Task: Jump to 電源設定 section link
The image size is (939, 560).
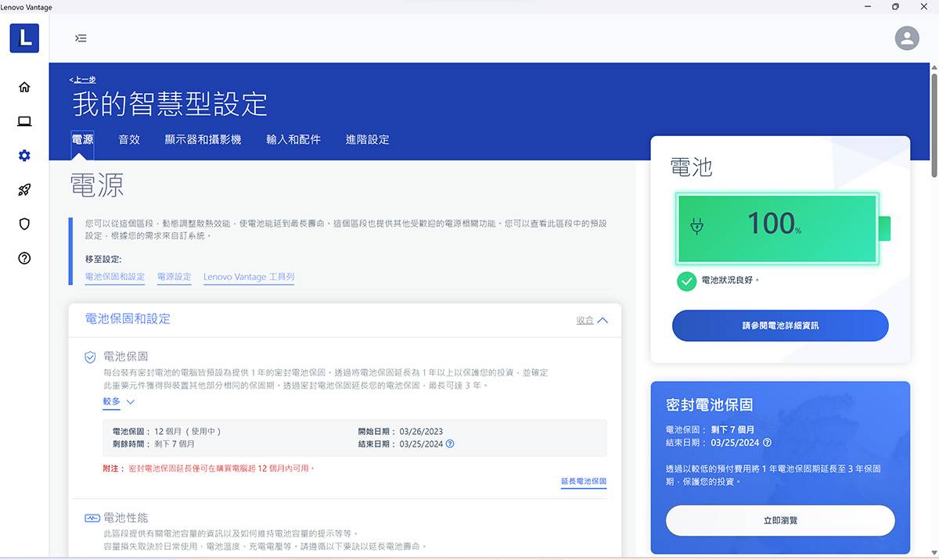Action: click(x=174, y=277)
